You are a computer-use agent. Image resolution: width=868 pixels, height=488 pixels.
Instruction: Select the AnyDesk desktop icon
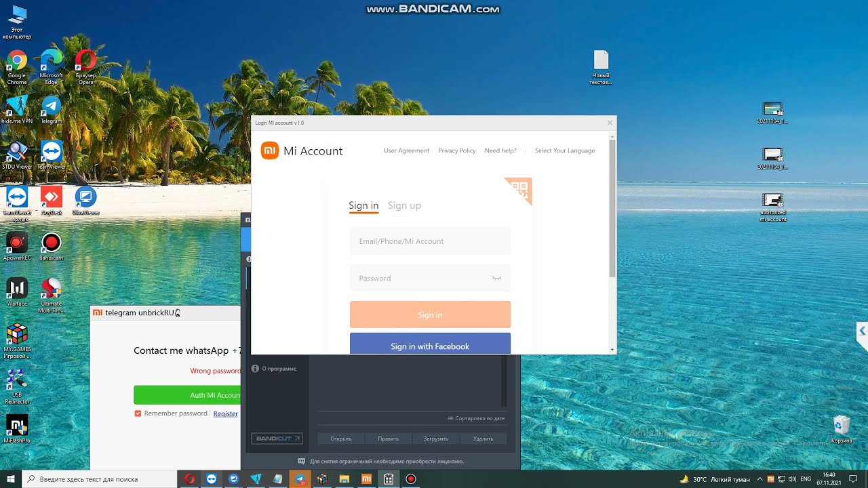click(51, 201)
